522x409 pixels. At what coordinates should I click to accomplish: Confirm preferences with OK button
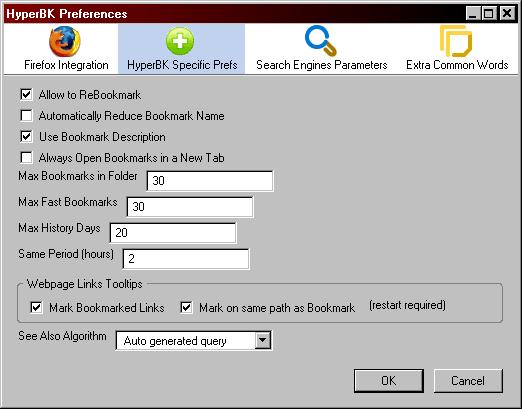pyautogui.click(x=389, y=381)
